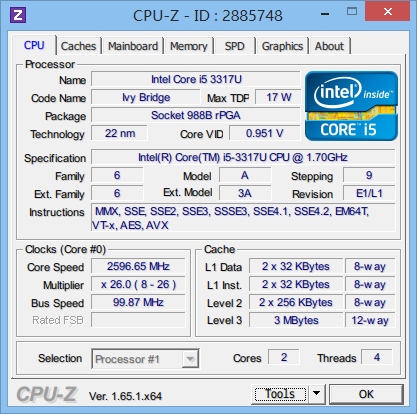Maximize the CPU-Z window
The height and width of the screenshot is (414, 417).
tap(352, 12)
